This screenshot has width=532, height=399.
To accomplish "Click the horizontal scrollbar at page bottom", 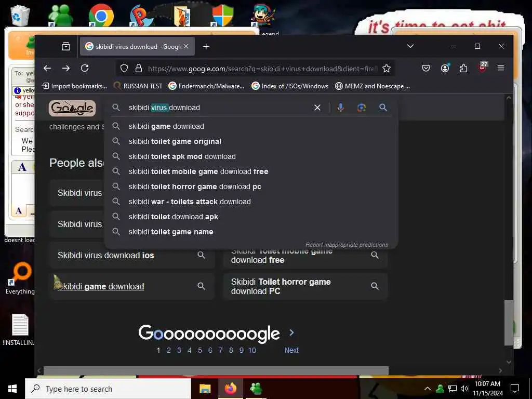I will click(x=216, y=370).
